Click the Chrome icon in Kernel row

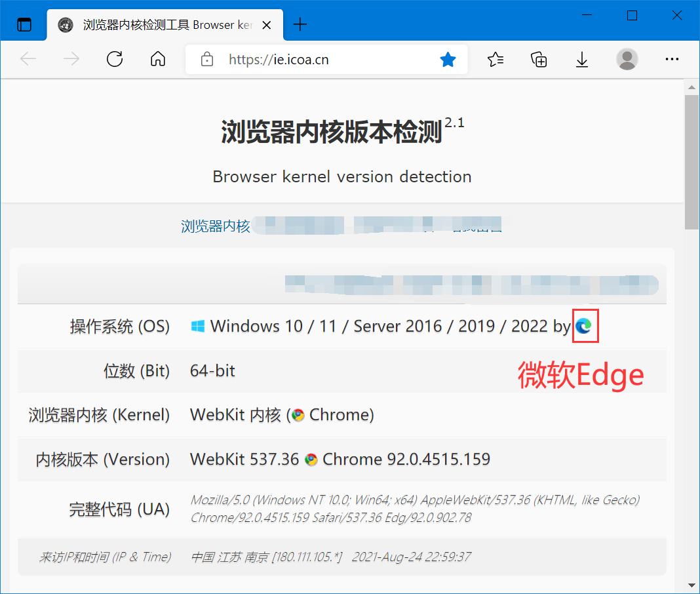[298, 416]
